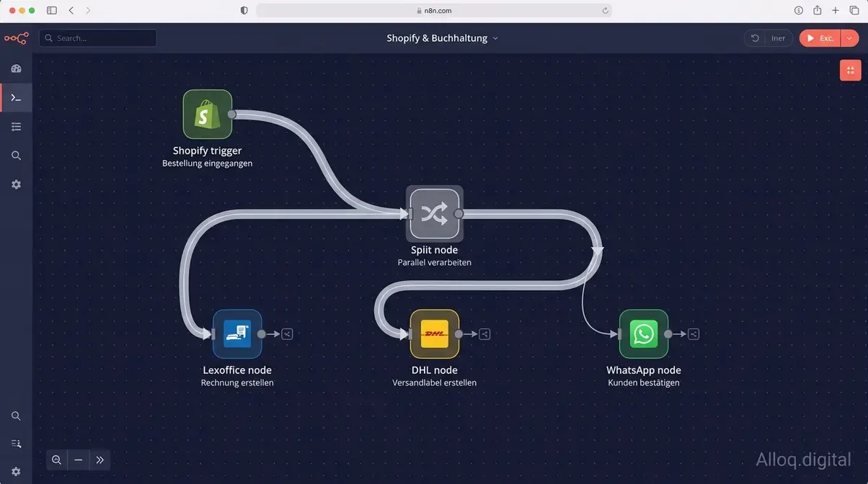
Task: Select the Lexoffice node icon
Action: [x=237, y=333]
